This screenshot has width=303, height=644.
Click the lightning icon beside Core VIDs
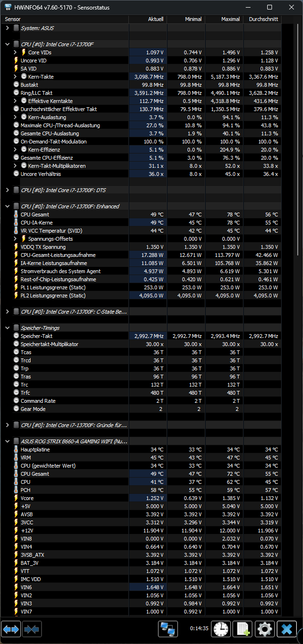[24, 52]
